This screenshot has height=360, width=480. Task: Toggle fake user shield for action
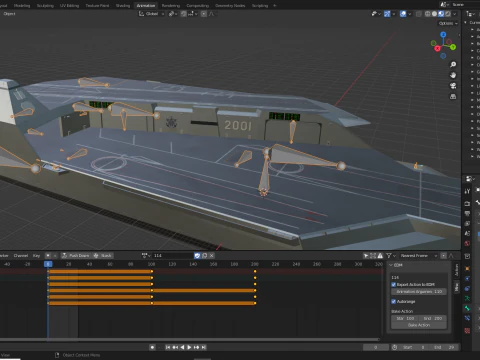click(x=197, y=256)
